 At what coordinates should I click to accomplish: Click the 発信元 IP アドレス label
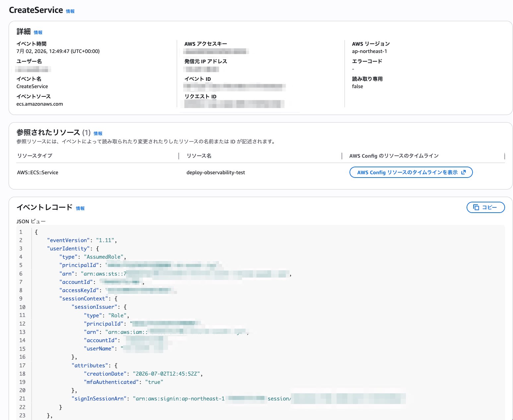pos(206,62)
